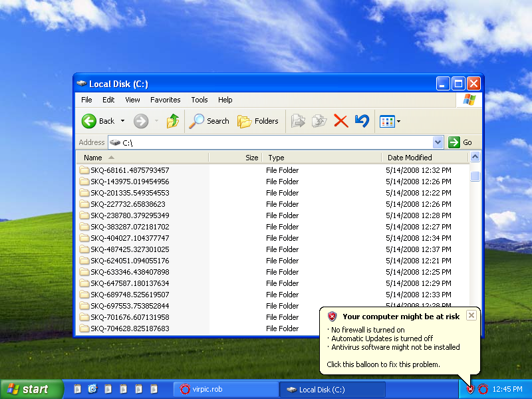
Task: Click the red circular tray icon
Action: pyautogui.click(x=483, y=389)
